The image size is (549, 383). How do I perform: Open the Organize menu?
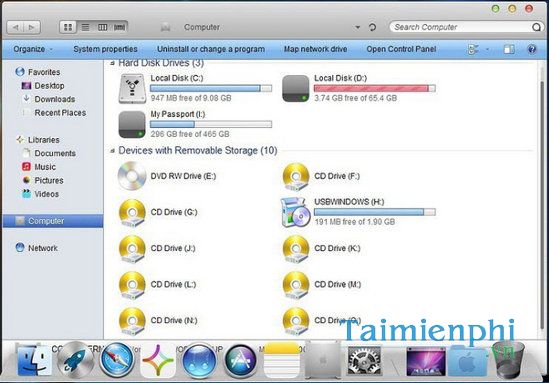33,49
